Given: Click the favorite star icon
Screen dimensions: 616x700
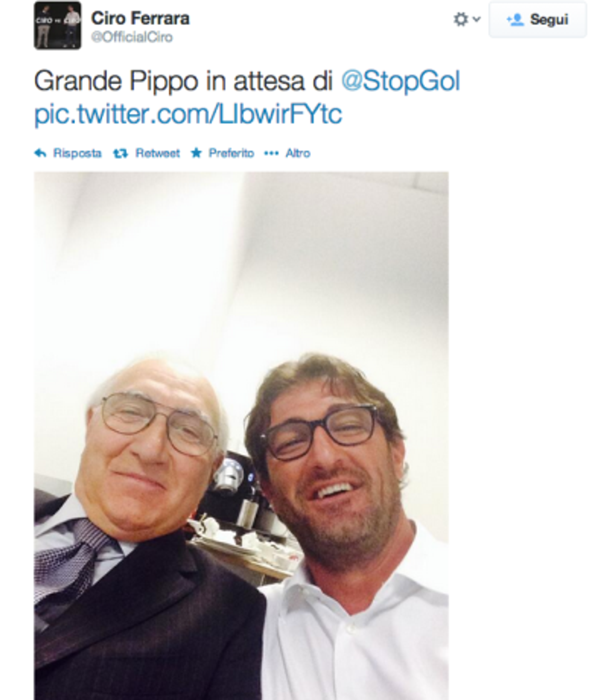Looking at the screenshot, I should tap(196, 153).
